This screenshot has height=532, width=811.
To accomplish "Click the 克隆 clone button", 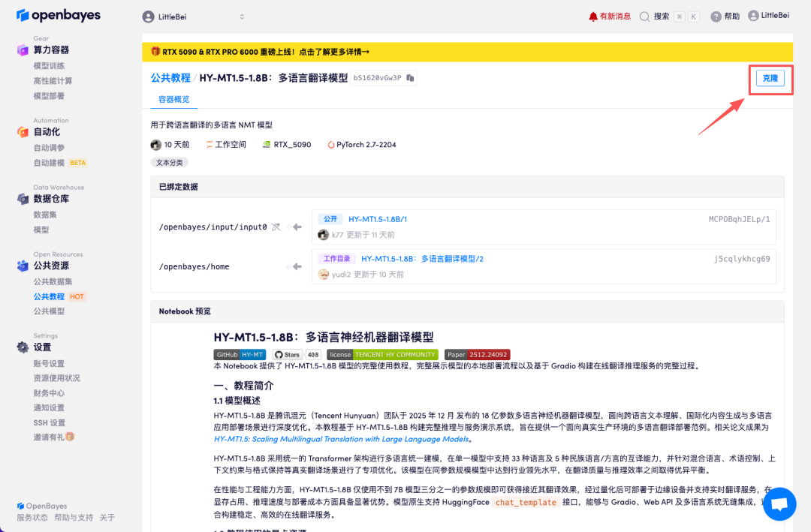I will 770,77.
